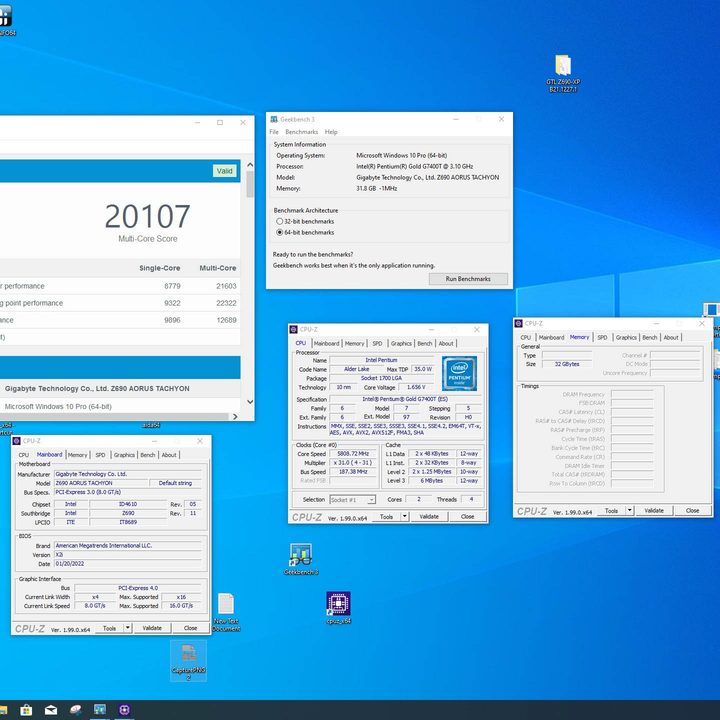Click horizontal scrollbar in Geekbench results window

[114, 416]
